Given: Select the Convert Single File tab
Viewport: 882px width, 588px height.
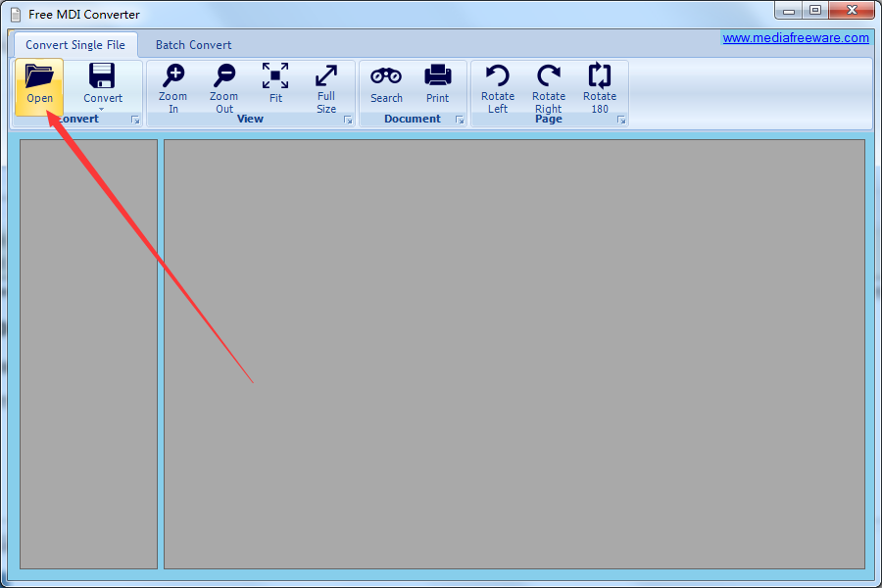Looking at the screenshot, I should click(74, 44).
